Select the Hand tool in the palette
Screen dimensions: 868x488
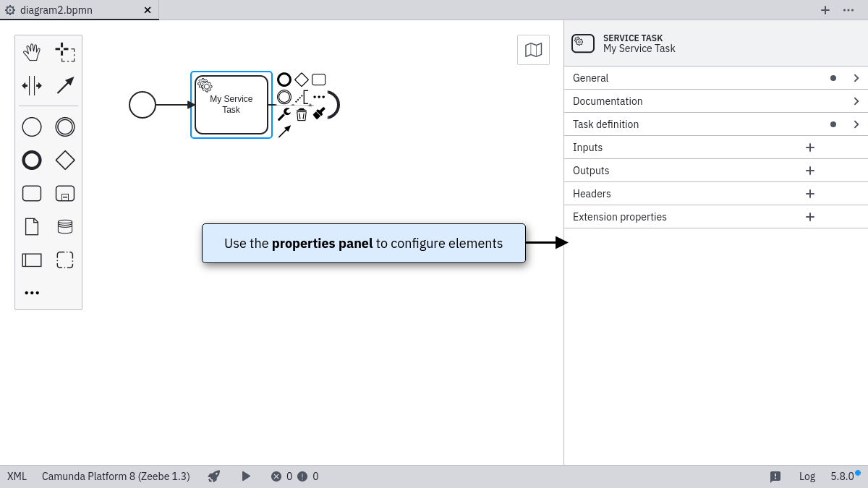pos(32,52)
